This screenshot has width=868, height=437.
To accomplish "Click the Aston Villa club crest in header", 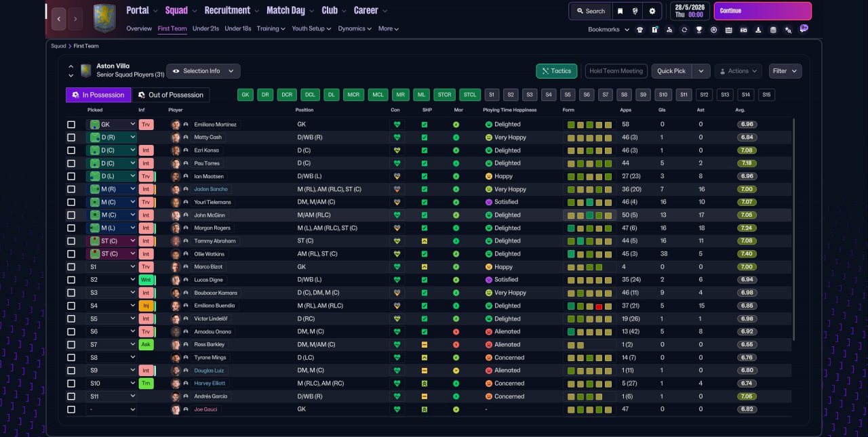I will pyautogui.click(x=104, y=18).
